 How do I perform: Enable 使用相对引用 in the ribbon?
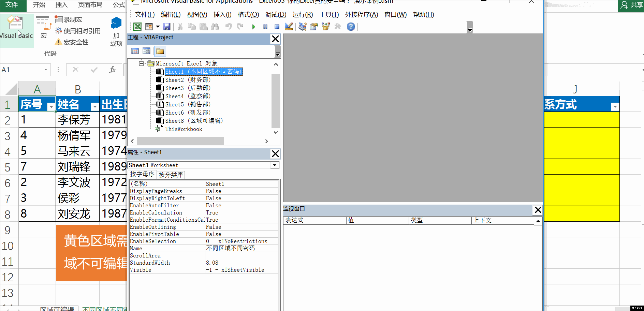click(x=78, y=31)
